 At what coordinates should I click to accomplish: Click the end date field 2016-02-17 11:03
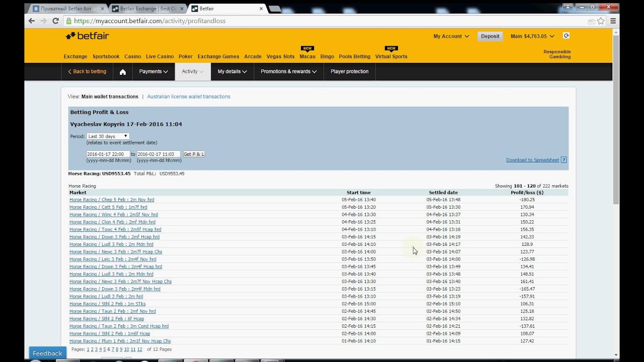pos(158,154)
